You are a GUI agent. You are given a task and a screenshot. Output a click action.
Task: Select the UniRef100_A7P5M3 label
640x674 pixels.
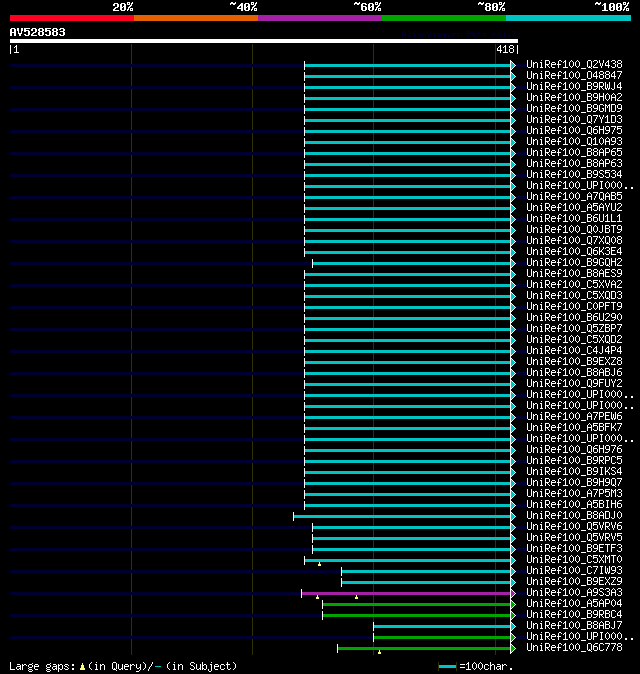click(574, 493)
